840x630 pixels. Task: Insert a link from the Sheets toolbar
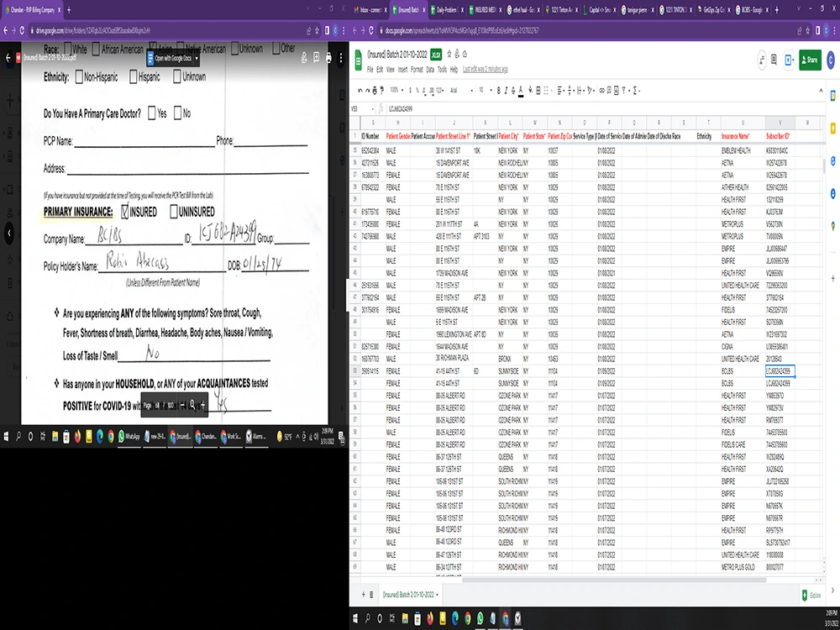pos(602,91)
